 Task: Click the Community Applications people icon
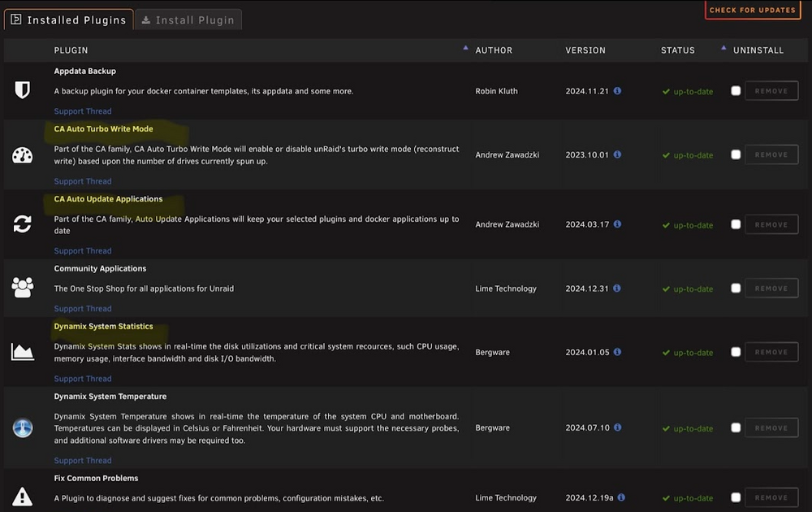(22, 288)
